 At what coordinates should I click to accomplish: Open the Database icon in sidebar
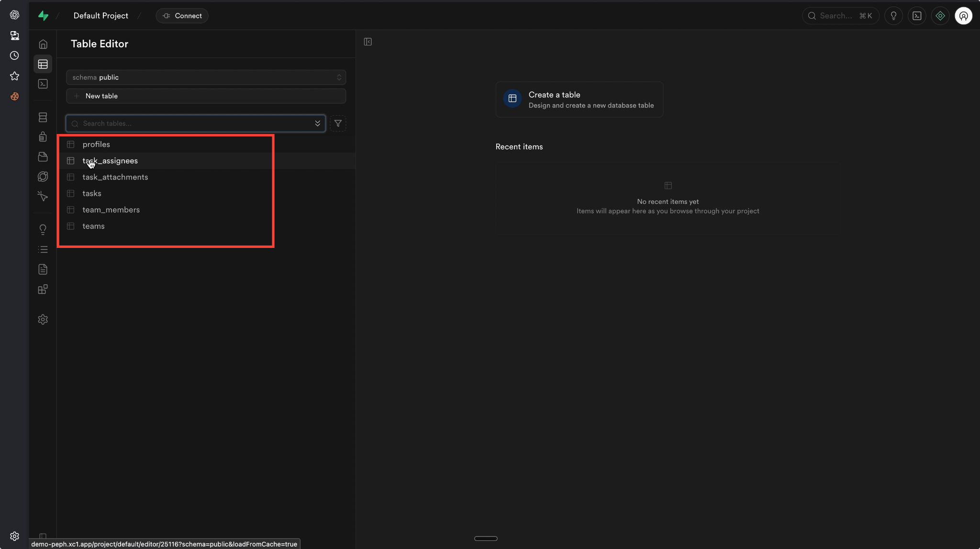[x=43, y=117]
